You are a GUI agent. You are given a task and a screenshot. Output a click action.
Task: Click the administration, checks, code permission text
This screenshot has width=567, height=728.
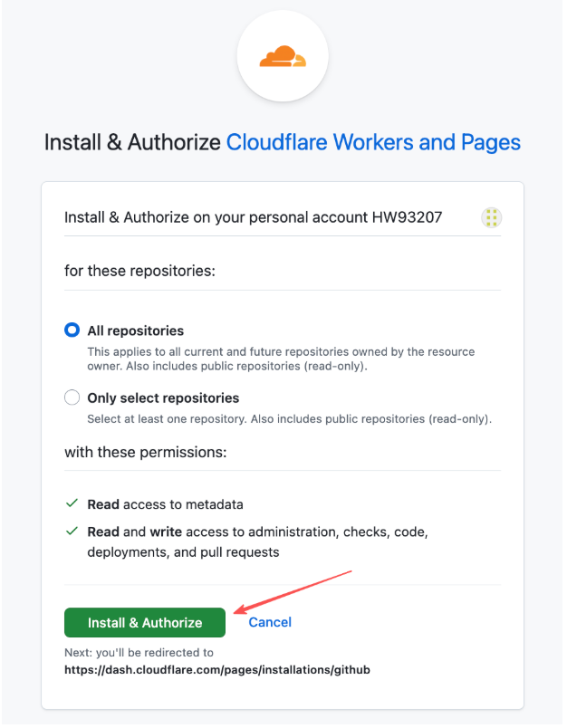pos(257,541)
